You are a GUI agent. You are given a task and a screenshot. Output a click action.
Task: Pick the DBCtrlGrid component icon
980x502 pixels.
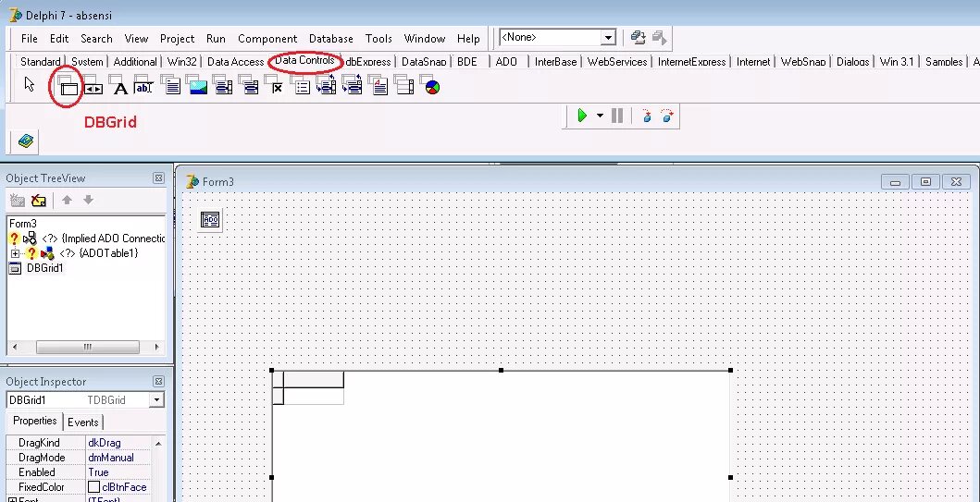click(404, 86)
